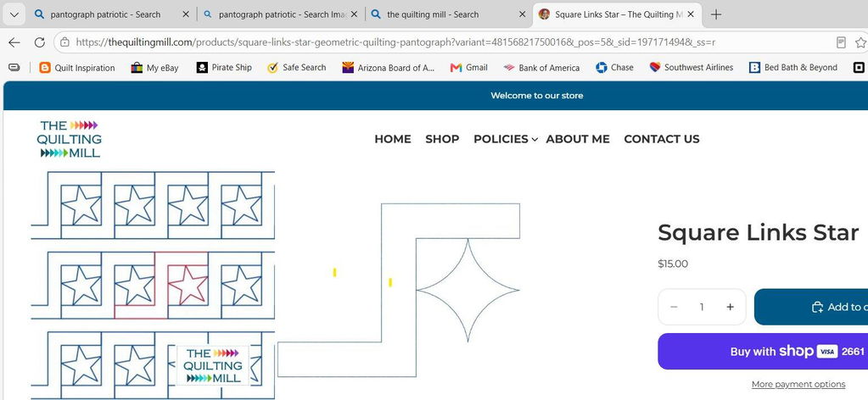Image resolution: width=868 pixels, height=400 pixels.
Task: Open the tab list dropdown arrow
Action: pos(14,14)
